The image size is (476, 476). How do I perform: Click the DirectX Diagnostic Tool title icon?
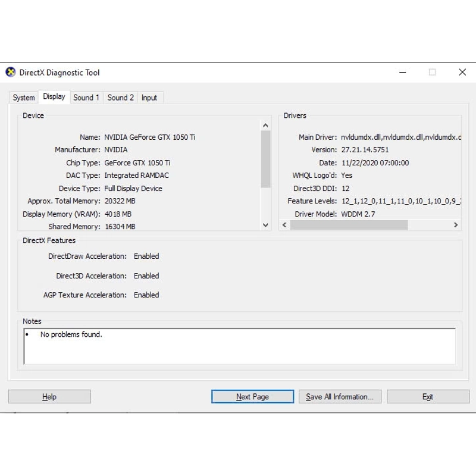pos(11,72)
